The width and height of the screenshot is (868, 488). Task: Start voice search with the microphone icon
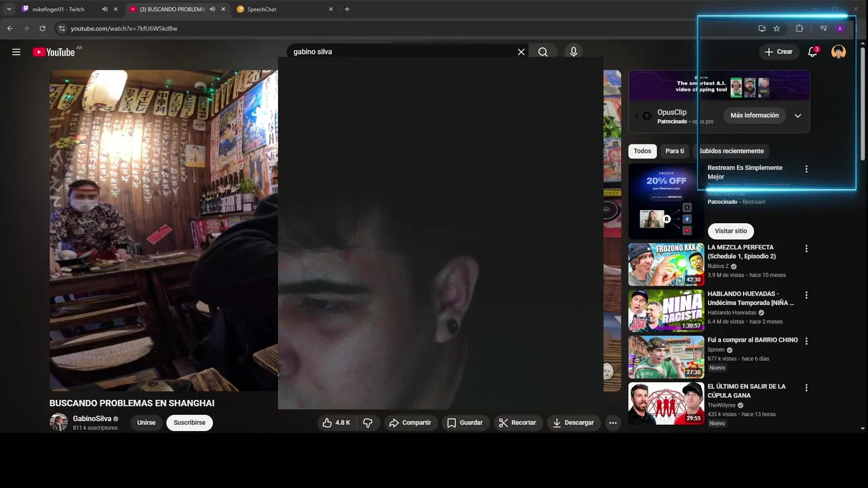574,52
